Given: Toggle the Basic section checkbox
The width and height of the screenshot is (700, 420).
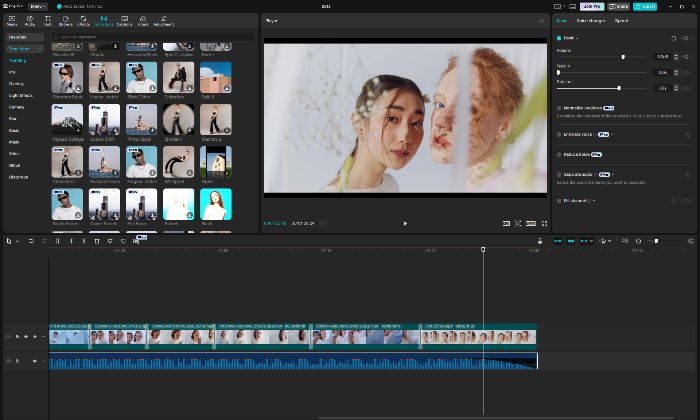Looking at the screenshot, I should click(559, 38).
